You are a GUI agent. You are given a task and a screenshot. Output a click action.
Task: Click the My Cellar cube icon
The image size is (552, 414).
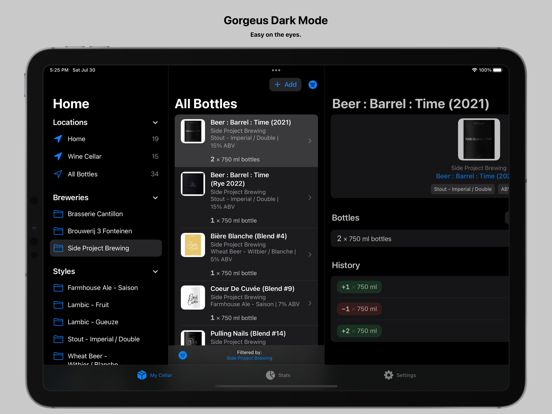pos(142,375)
